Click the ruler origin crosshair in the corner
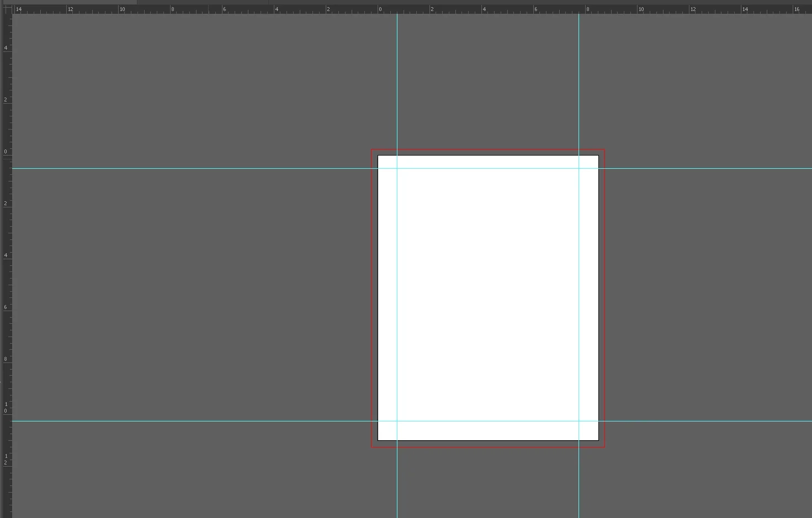Screen dimensions: 812x518 point(7,8)
